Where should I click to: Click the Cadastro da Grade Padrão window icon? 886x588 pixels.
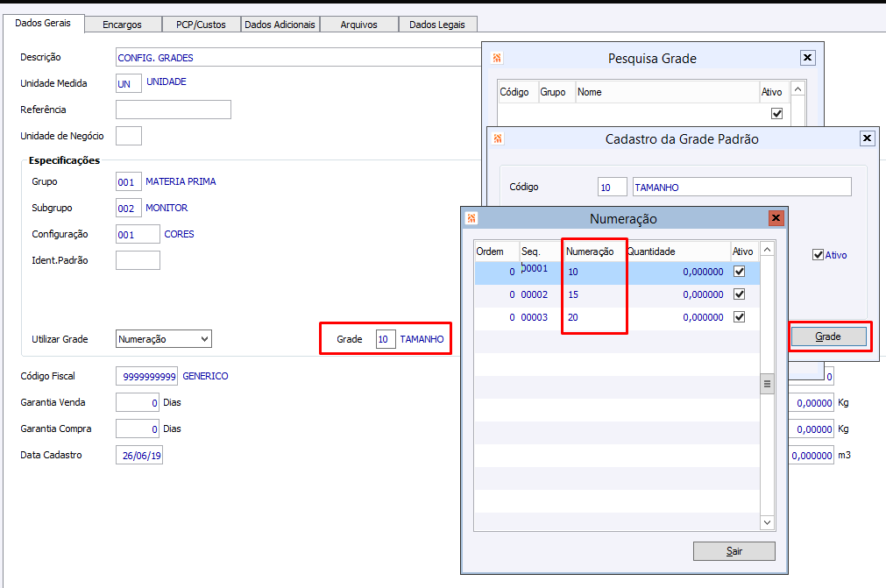tap(498, 138)
